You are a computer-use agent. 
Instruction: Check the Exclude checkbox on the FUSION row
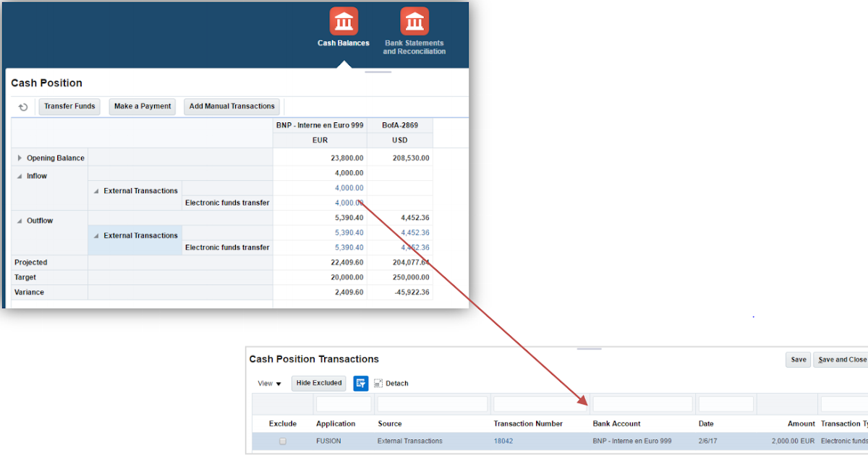[282, 440]
